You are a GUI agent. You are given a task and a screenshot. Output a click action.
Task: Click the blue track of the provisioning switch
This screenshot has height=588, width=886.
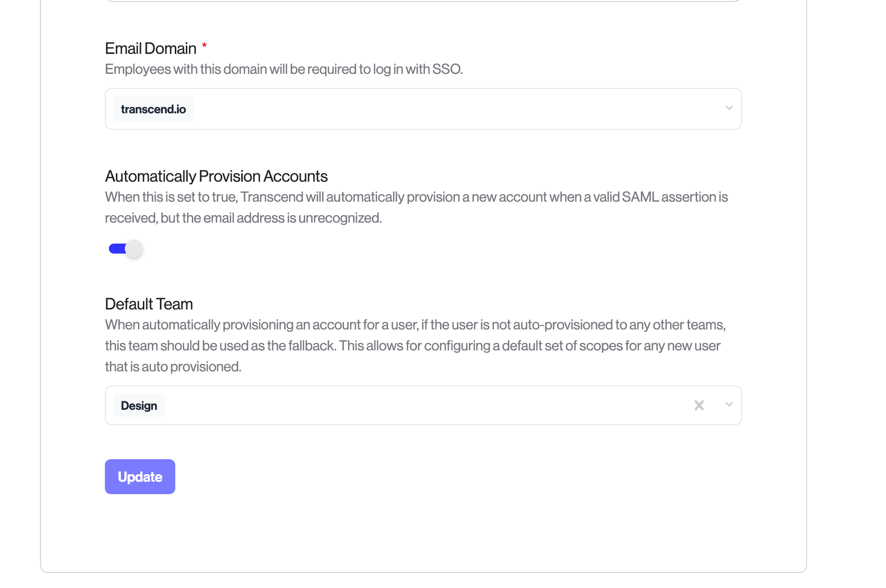[116, 249]
